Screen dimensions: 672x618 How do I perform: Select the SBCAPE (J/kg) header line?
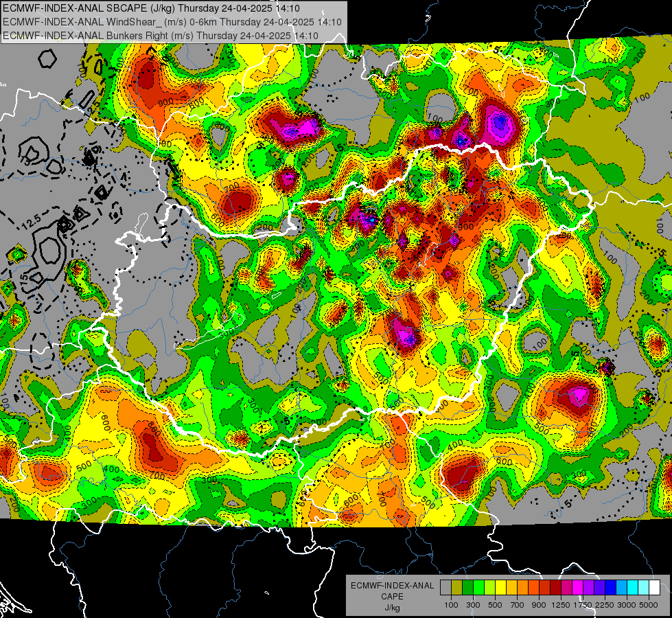151,8
